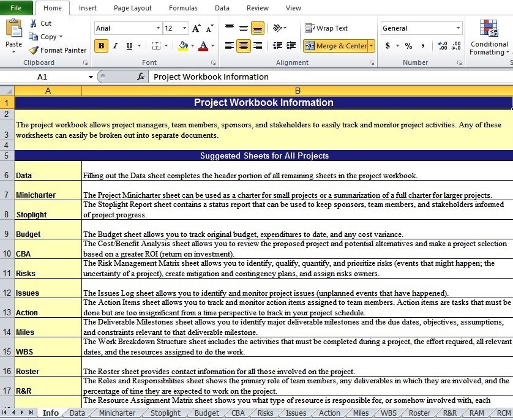Click Increase Indent icon
Image resolution: width=513 pixels, height=420 pixels.
point(291,46)
